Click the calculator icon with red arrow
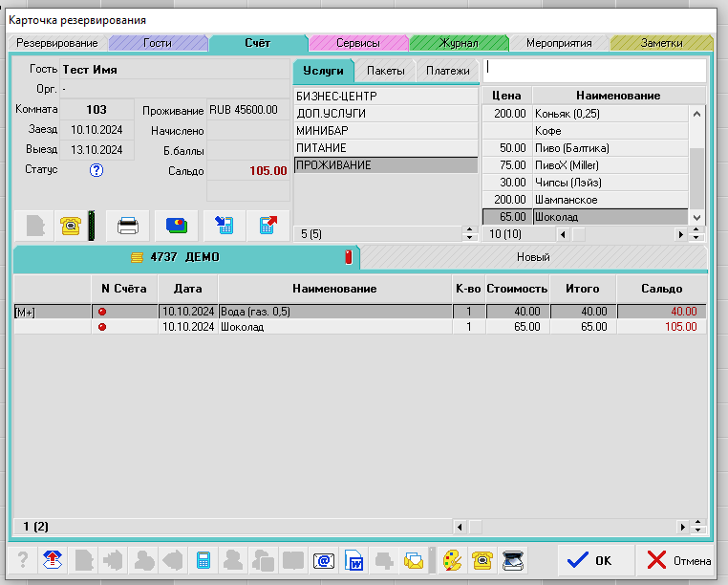Image resolution: width=728 pixels, height=585 pixels. tap(268, 226)
